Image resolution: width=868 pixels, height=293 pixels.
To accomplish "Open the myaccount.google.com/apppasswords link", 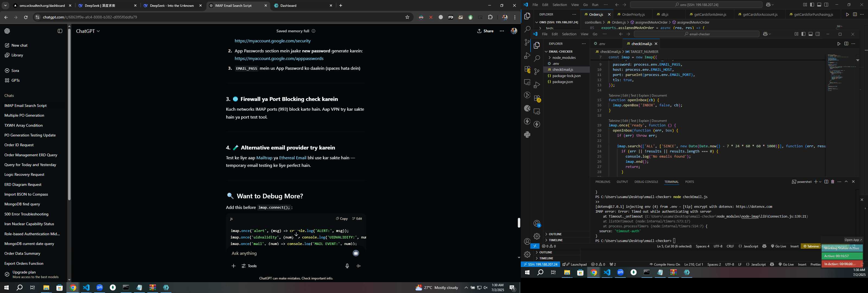I will click(x=279, y=59).
